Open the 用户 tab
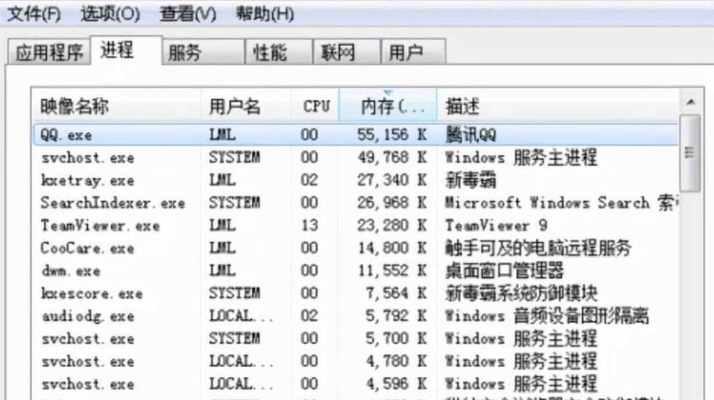Viewport: 714px width, 400px height. click(x=413, y=52)
